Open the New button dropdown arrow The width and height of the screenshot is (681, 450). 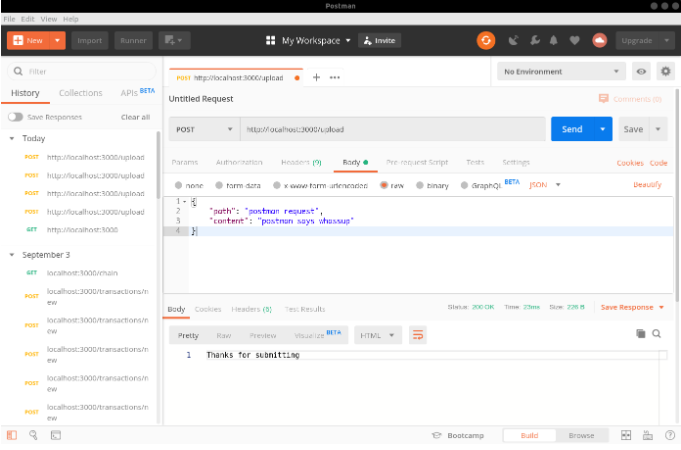click(x=57, y=40)
